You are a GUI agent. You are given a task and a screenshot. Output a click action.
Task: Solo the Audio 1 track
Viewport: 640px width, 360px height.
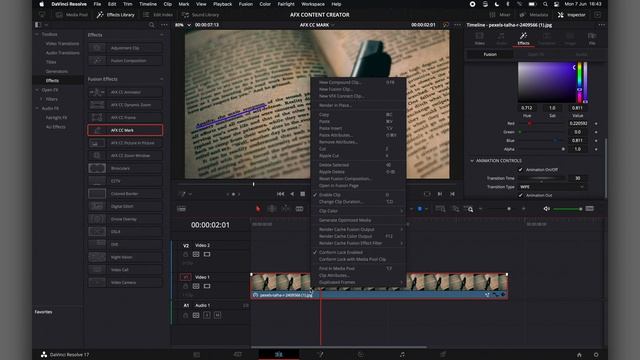(207, 315)
